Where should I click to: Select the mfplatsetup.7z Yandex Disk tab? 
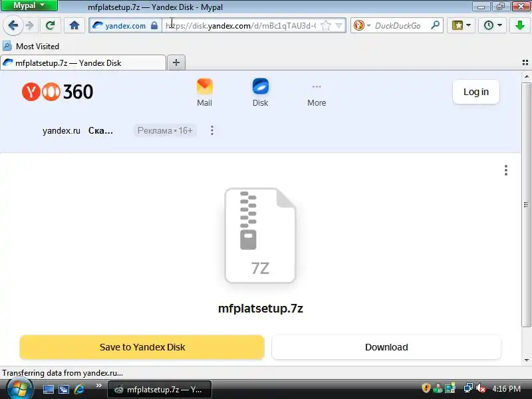pos(83,63)
